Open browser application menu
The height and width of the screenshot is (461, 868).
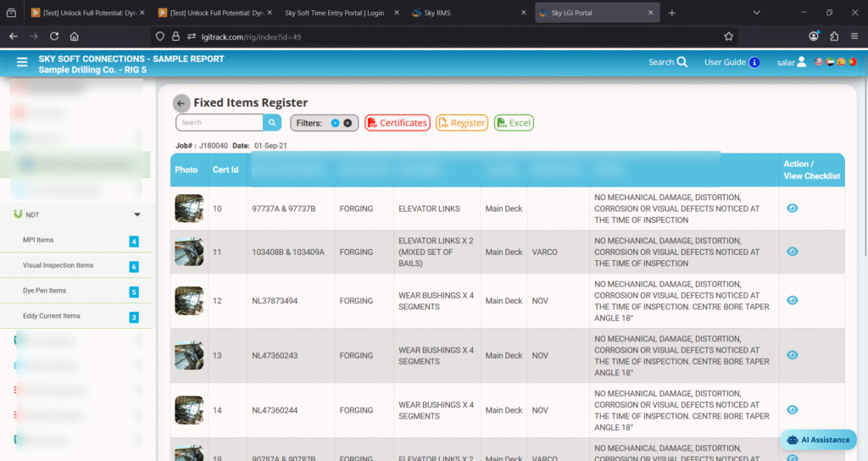854,36
